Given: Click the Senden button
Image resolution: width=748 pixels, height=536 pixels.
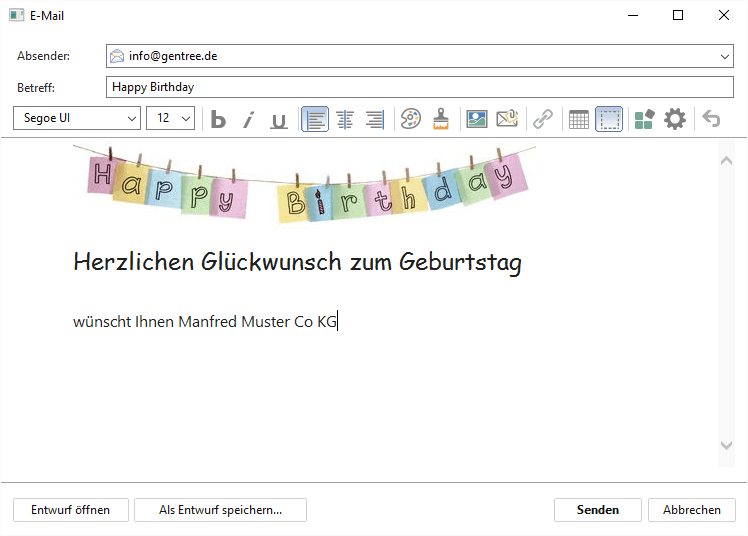Looking at the screenshot, I should click(x=597, y=510).
